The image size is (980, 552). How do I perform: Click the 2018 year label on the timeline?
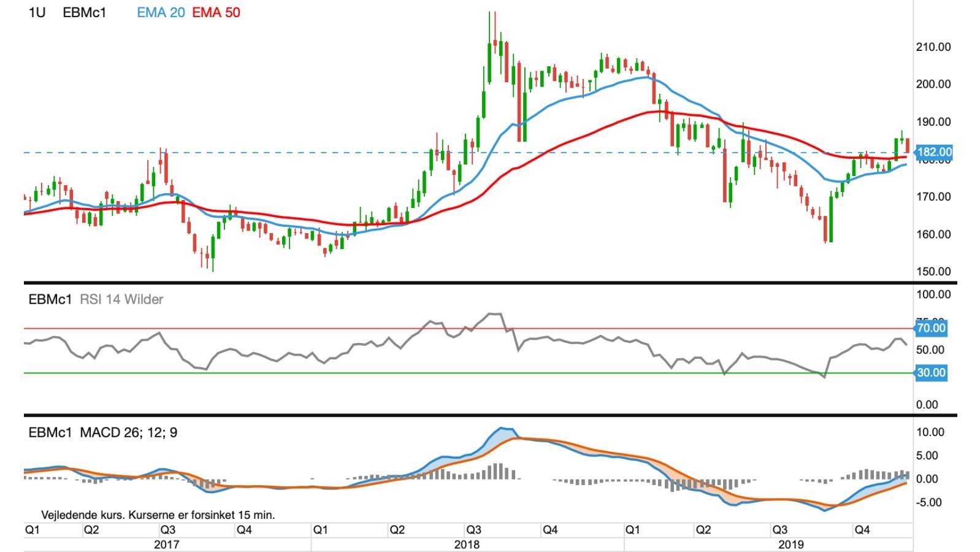coord(467,544)
